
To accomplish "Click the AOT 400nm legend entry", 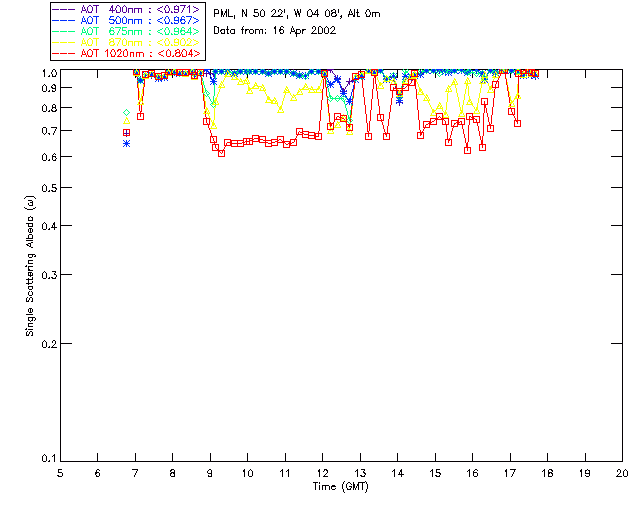I will pyautogui.click(x=127, y=9).
